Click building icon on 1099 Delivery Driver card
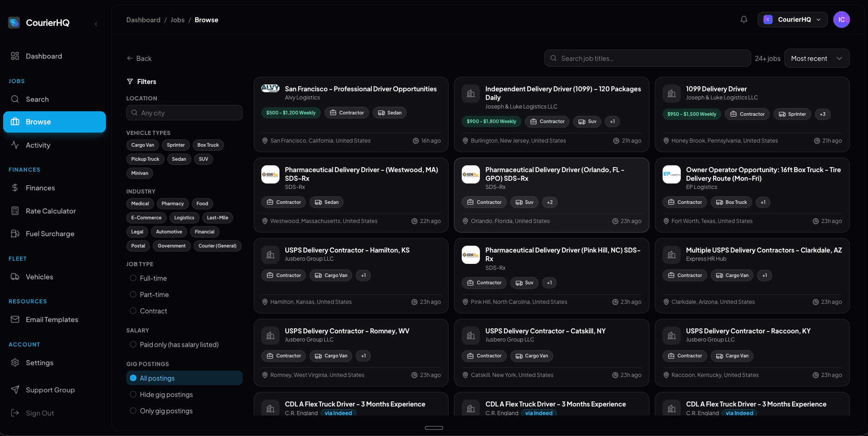The width and height of the screenshot is (868, 436). (672, 94)
